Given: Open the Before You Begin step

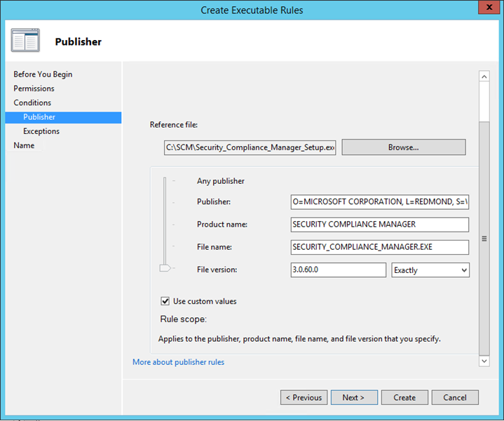Looking at the screenshot, I should click(x=43, y=74).
